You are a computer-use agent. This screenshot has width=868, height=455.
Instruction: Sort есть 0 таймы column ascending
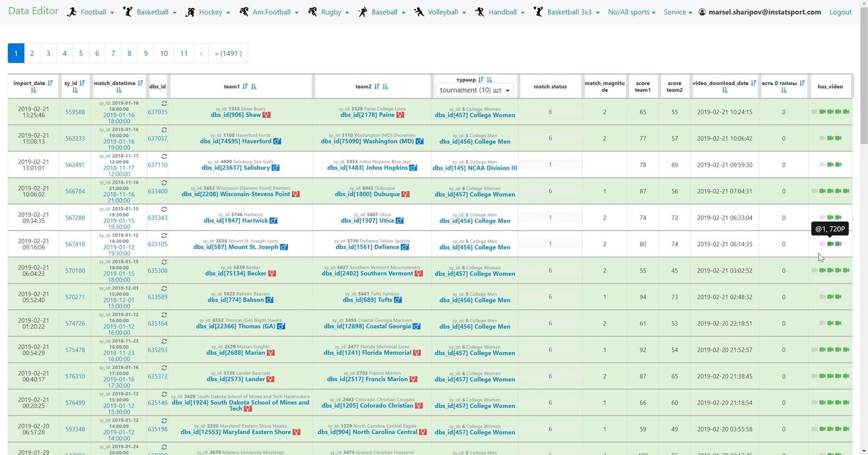784,90
